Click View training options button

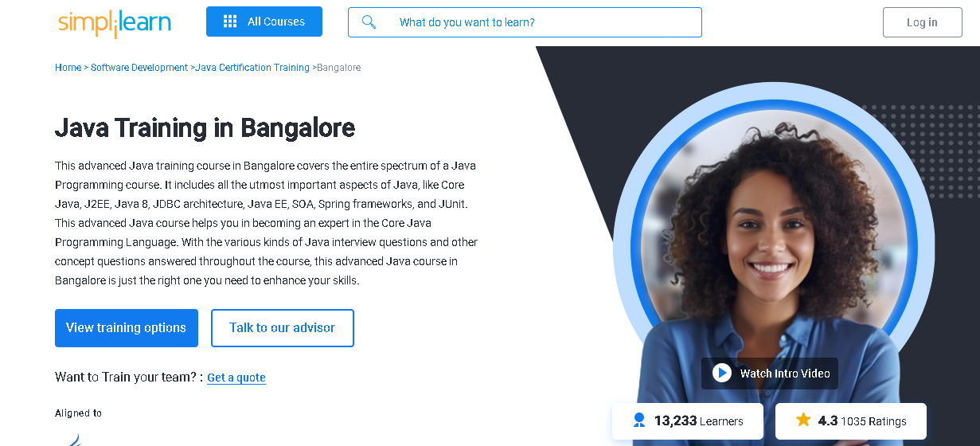pos(127,328)
